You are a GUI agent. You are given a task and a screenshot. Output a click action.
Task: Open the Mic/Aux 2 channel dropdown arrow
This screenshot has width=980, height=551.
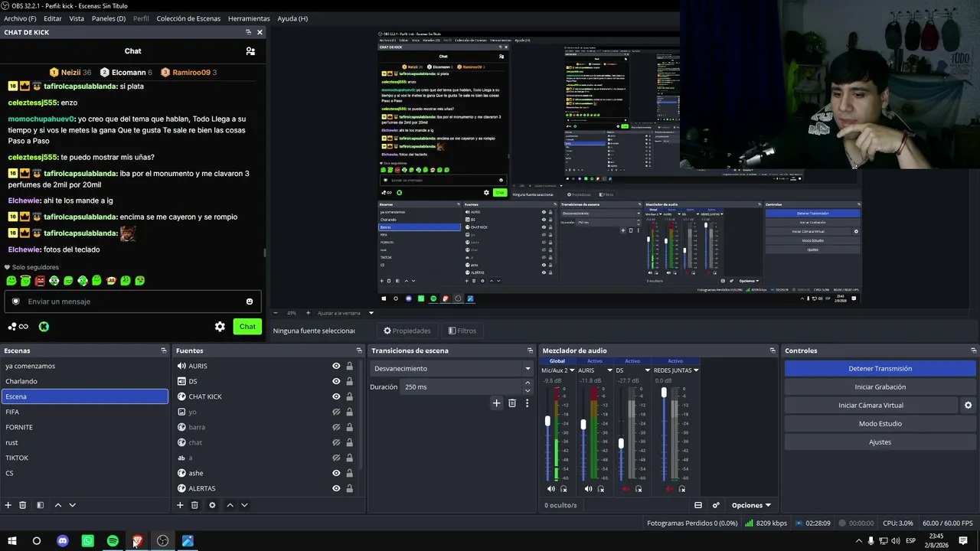pos(572,370)
